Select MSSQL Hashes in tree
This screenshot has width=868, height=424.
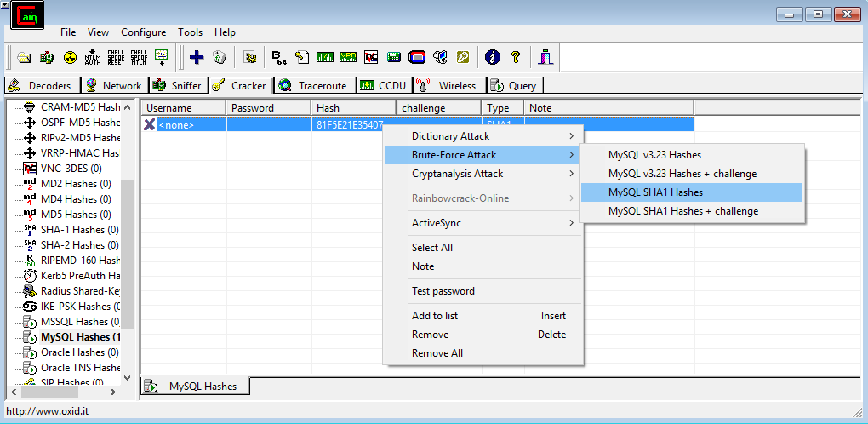tap(81, 322)
